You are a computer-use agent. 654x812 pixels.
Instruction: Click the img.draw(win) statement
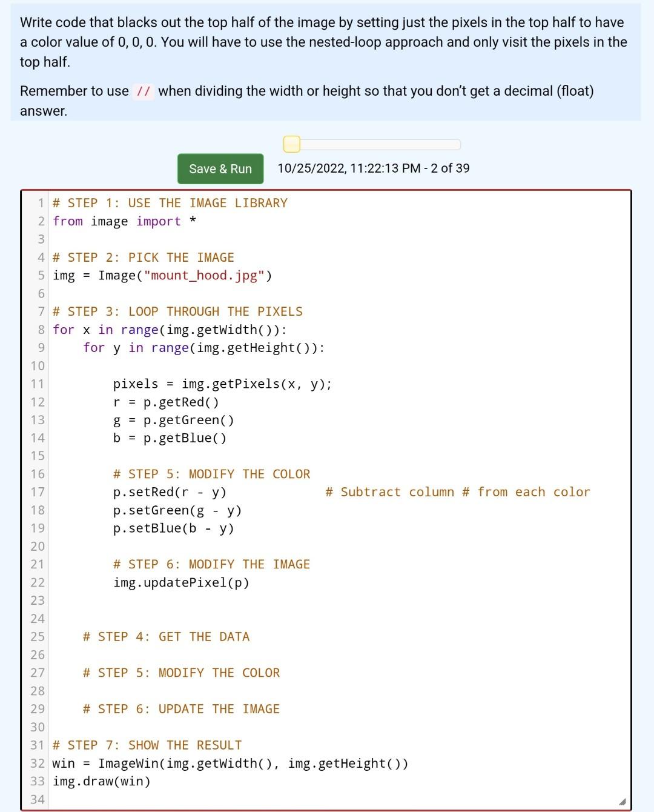(102, 781)
